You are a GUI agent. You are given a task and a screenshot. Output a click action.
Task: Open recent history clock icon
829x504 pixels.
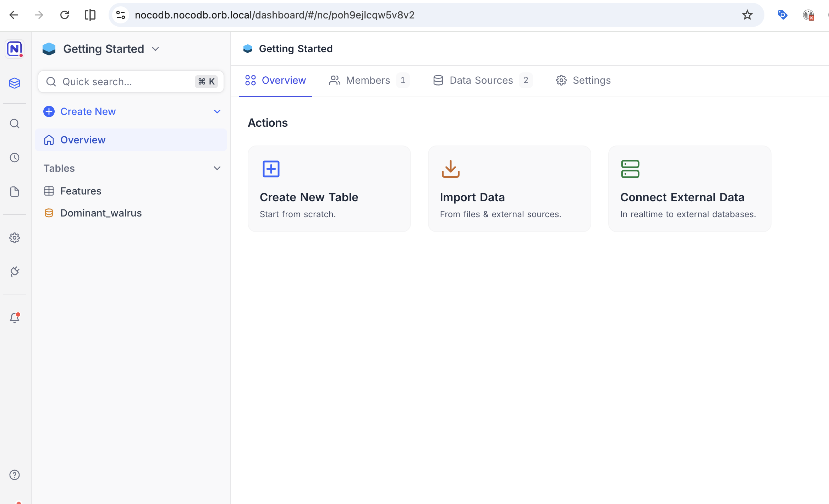pyautogui.click(x=15, y=158)
